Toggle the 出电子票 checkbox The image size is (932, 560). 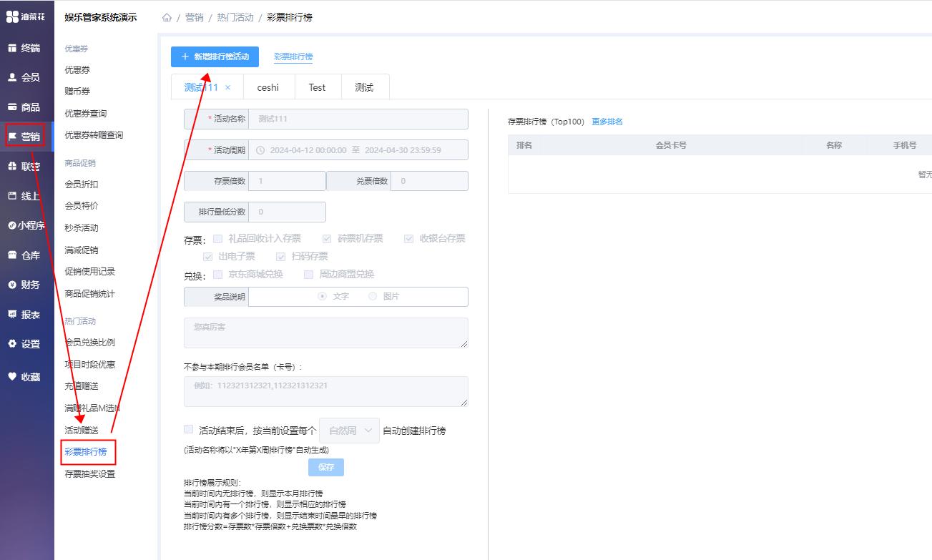208,256
